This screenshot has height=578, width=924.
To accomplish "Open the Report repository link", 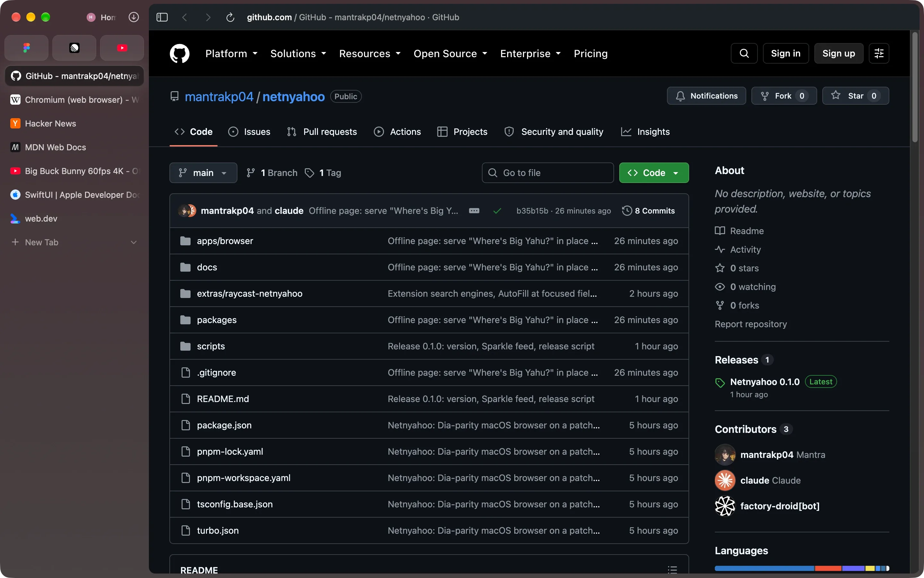I will pos(751,324).
